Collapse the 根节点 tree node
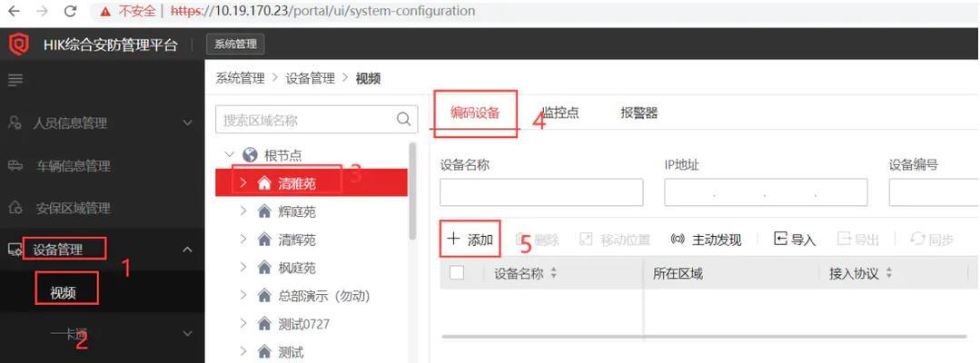The height and width of the screenshot is (363, 980). pos(229,154)
